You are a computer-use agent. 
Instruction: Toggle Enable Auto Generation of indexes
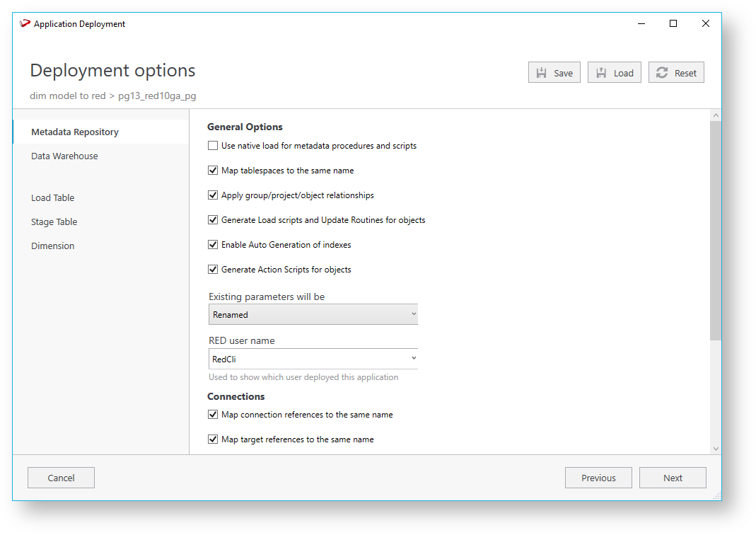[x=213, y=245]
